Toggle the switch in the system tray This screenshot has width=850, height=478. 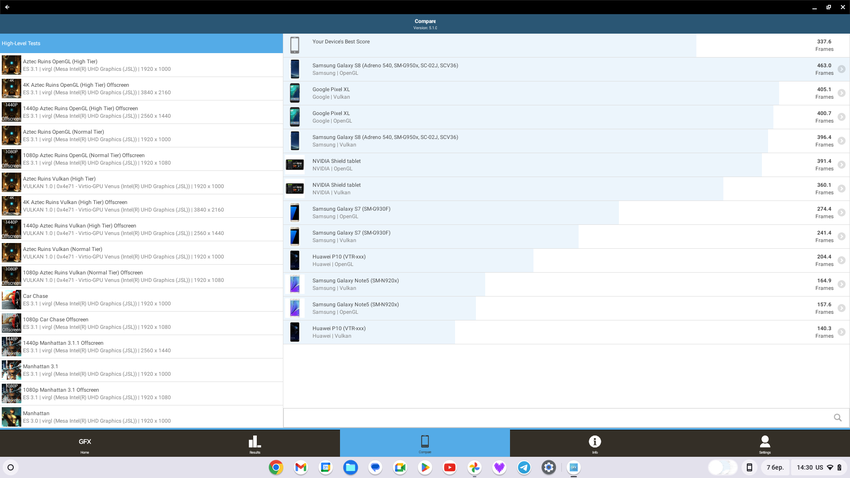(x=722, y=467)
